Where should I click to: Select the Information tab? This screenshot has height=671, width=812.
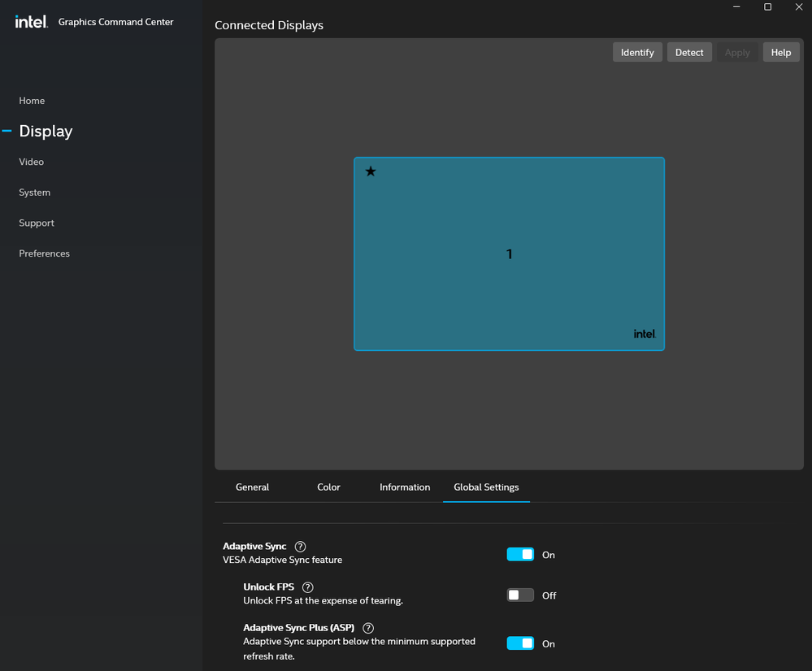pos(405,487)
